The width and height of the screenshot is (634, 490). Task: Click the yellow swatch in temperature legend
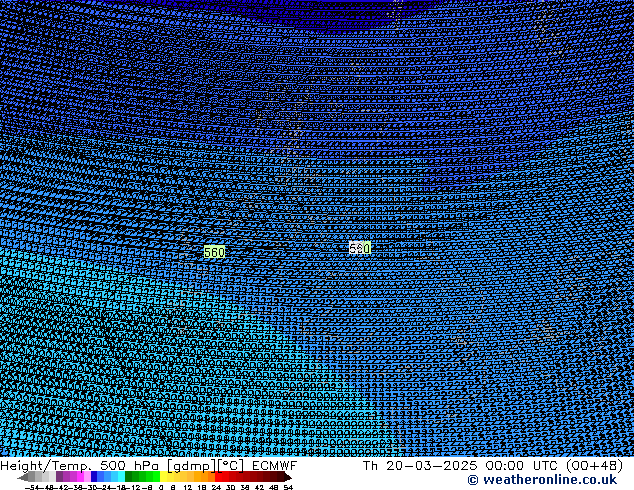[163, 476]
